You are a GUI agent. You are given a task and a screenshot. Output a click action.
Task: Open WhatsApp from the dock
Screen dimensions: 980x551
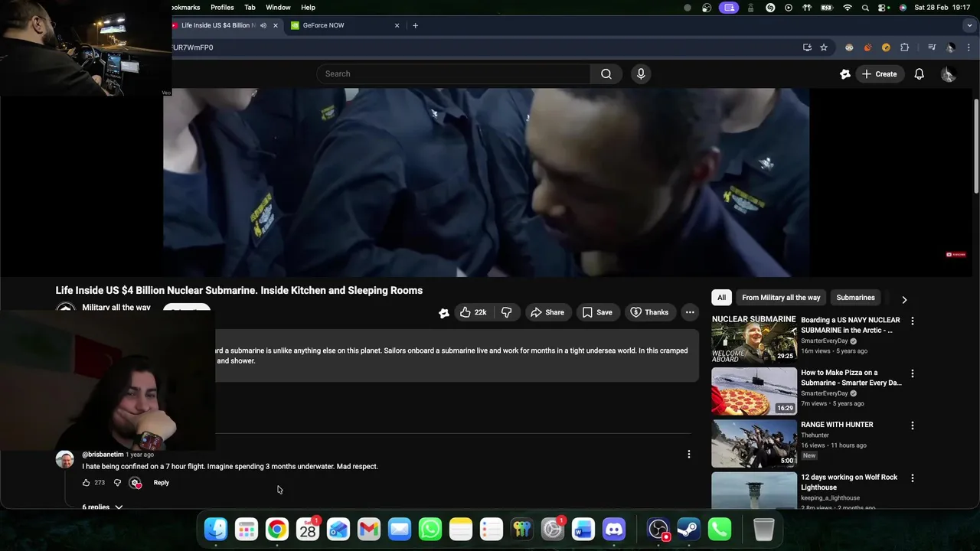(x=430, y=529)
